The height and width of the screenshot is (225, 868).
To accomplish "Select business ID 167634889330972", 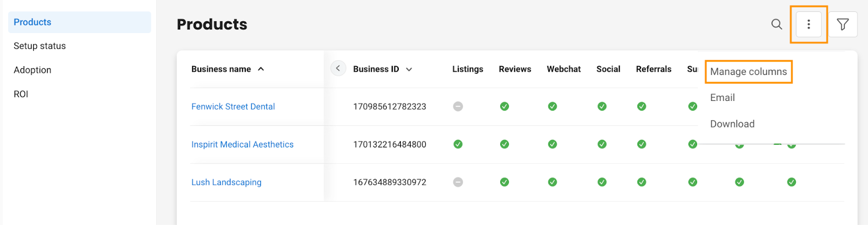I will point(390,182).
